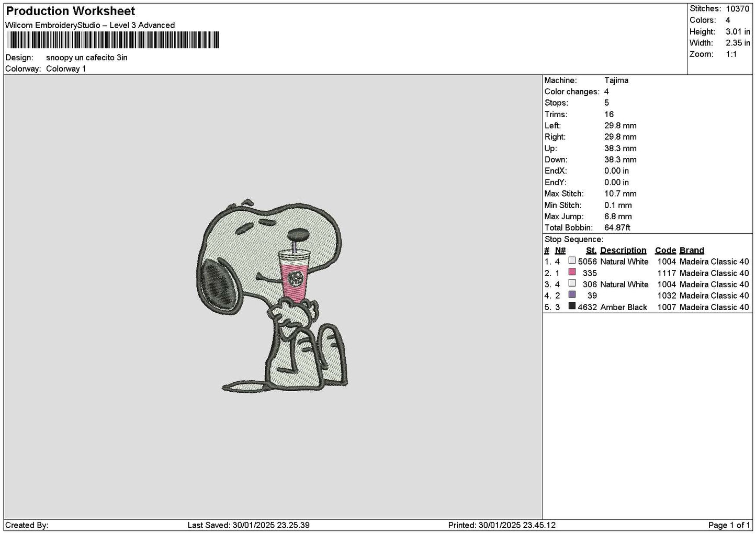Select design name 'snoopy un cafecito 3in'
This screenshot has width=756, height=534.
tap(87, 58)
